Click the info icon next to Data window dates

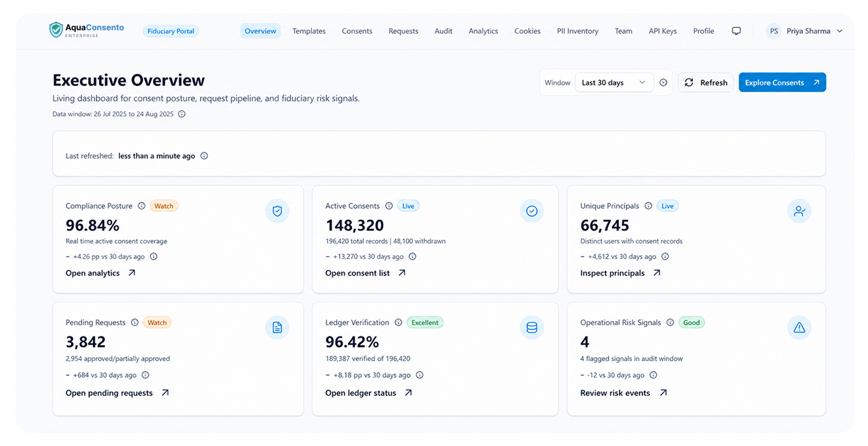coord(182,114)
